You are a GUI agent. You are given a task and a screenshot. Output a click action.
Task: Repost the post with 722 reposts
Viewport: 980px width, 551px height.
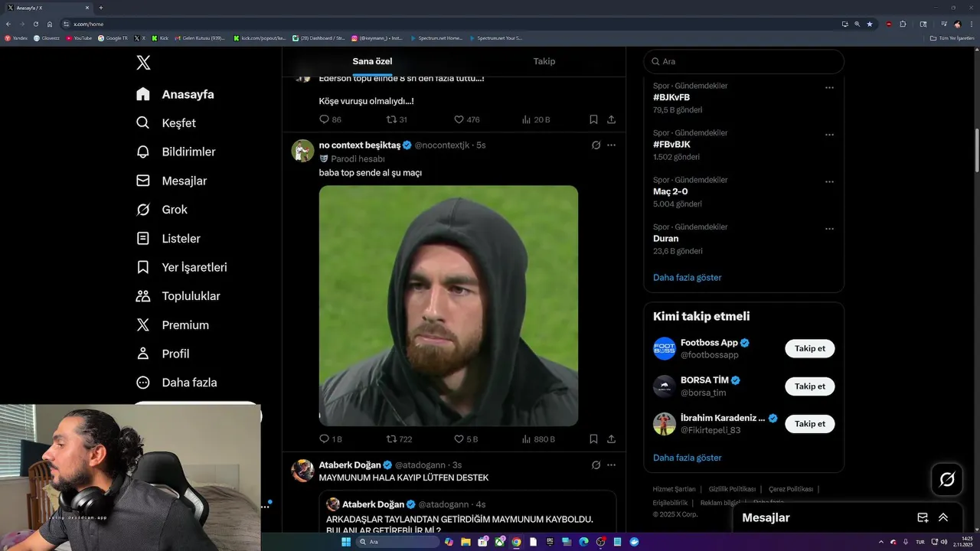pos(399,439)
